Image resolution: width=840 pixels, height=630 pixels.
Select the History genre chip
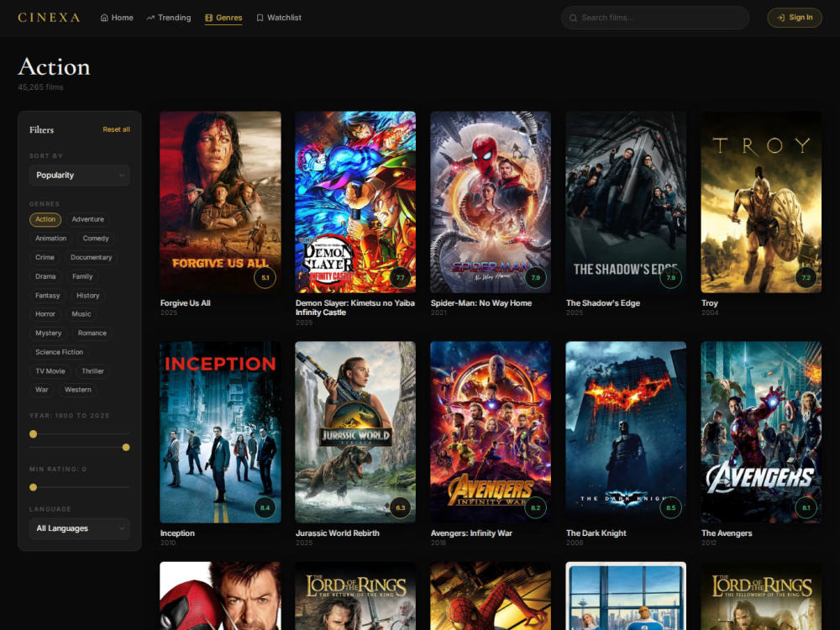pyautogui.click(x=88, y=296)
